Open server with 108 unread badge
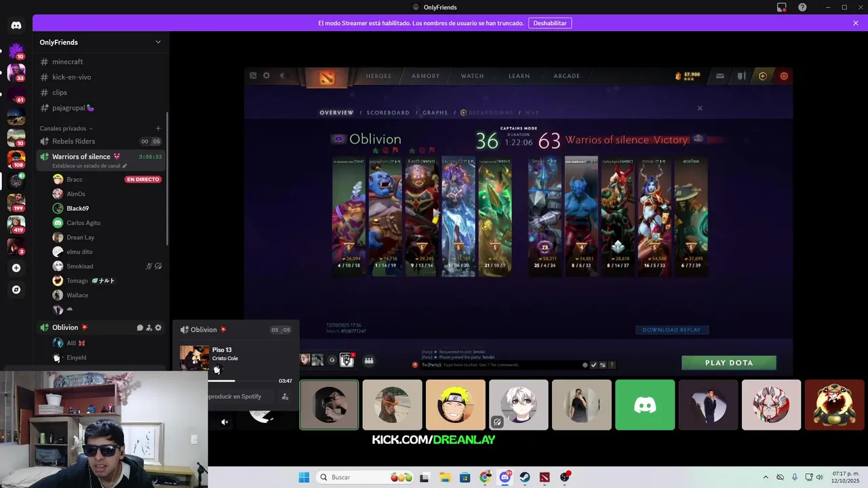868x488 pixels. (x=16, y=159)
